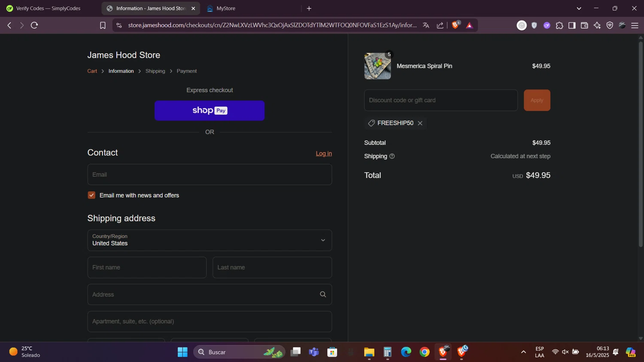Open Task View on the taskbar
644x362 pixels.
[295, 352]
